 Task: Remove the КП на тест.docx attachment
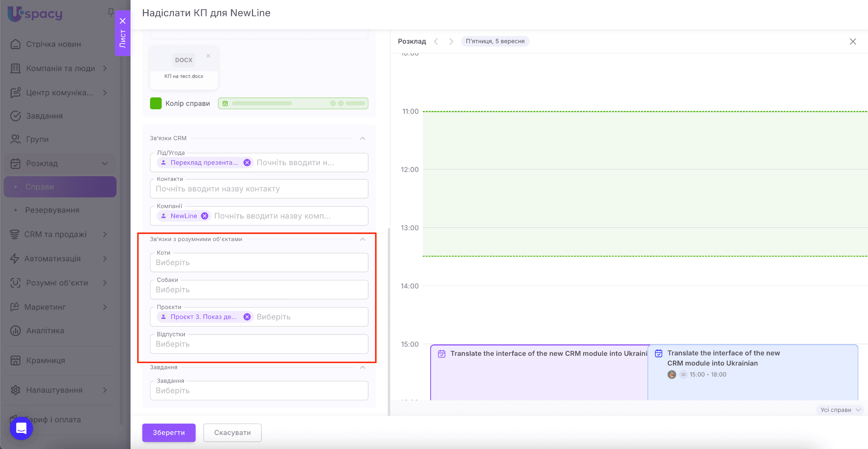208,56
